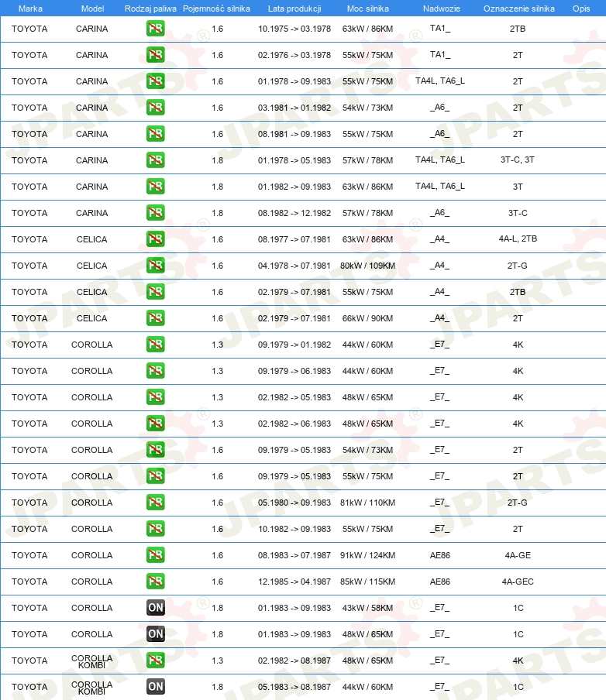Click the Lata produkcji column header
Viewport: 606px width, 700px height.
(x=294, y=9)
